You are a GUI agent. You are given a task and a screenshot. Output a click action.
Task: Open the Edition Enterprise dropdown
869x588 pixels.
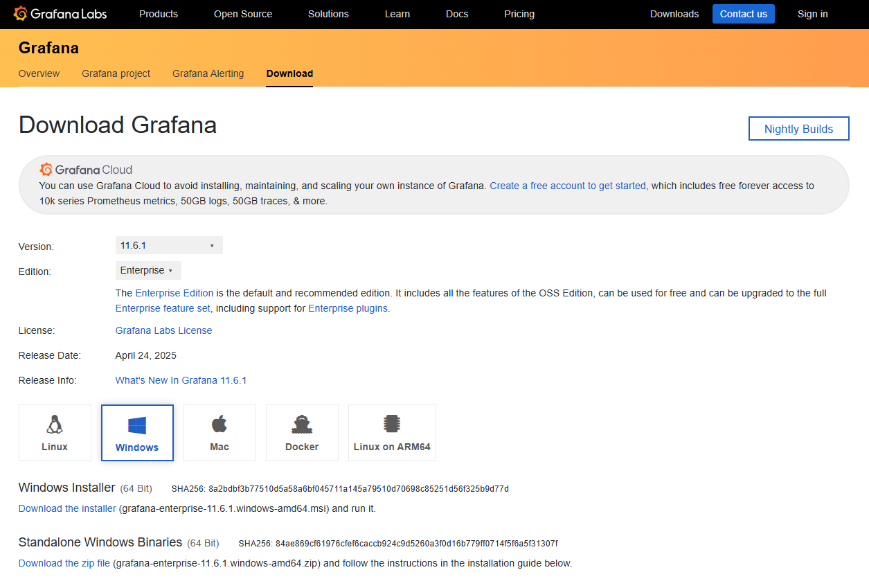(x=148, y=270)
